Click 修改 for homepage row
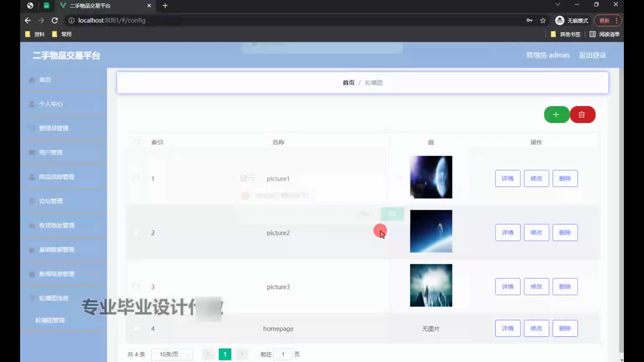644x362 pixels. [536, 328]
